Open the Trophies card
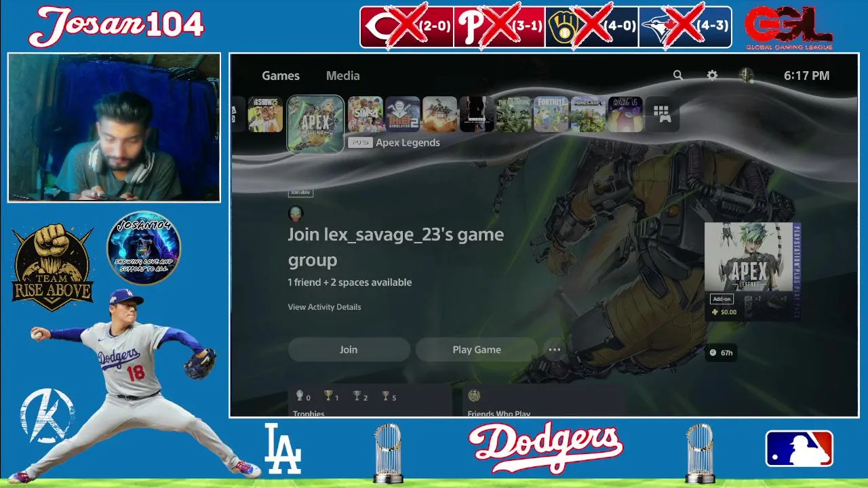The height and width of the screenshot is (488, 868). pyautogui.click(x=370, y=401)
